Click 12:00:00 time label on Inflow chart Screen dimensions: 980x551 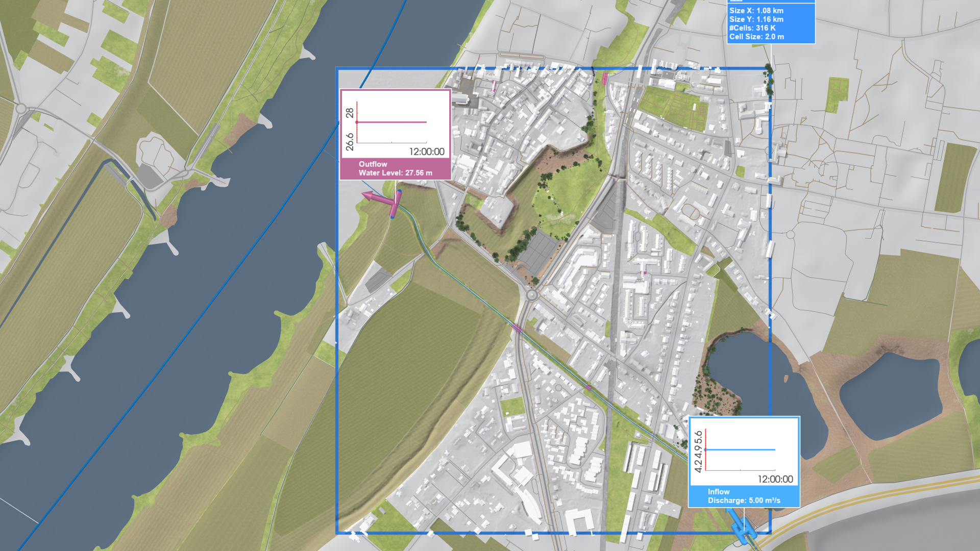[775, 479]
